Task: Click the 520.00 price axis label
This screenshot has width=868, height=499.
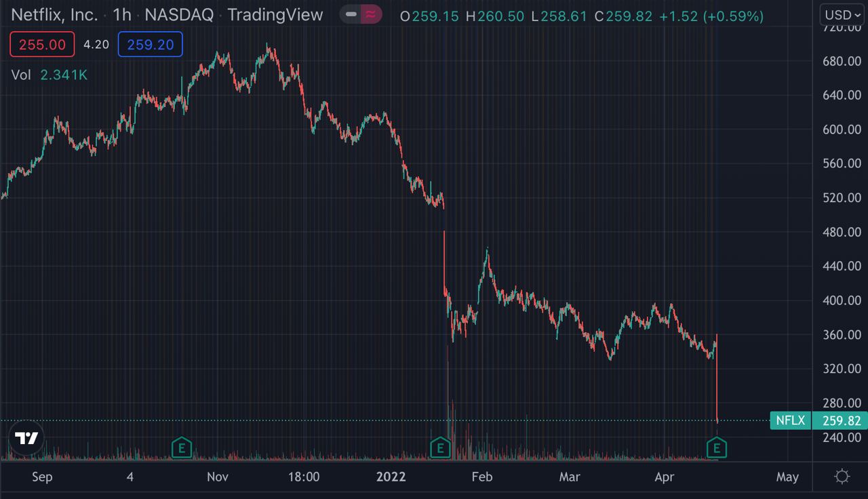Action: [841, 198]
